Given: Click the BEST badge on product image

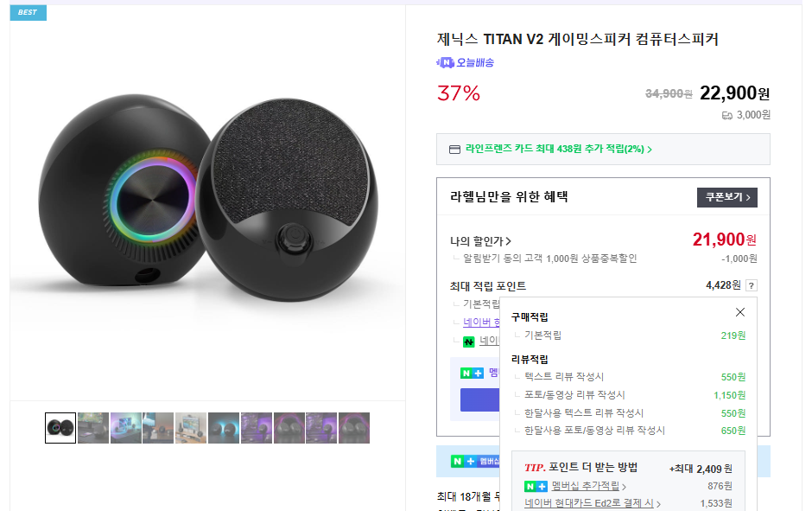Looking at the screenshot, I should pos(28,12).
